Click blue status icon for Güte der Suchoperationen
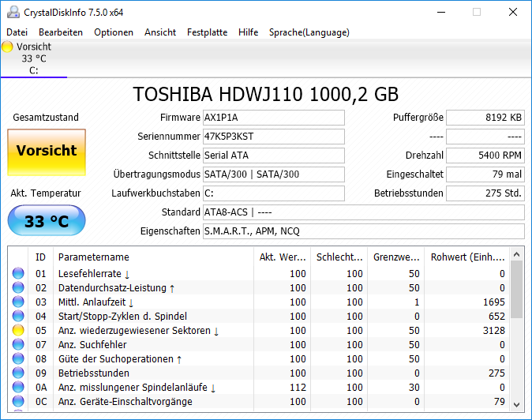Image resolution: width=532 pixels, height=420 pixels. pyautogui.click(x=18, y=359)
